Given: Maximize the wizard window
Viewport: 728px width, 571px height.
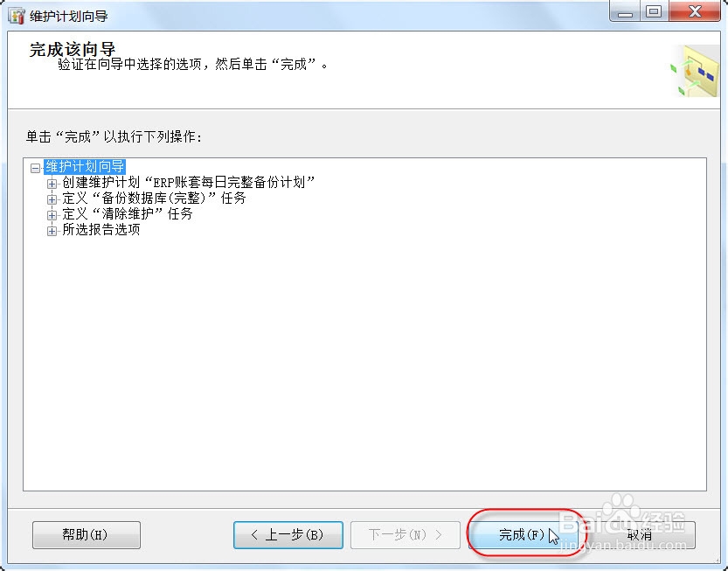Looking at the screenshot, I should click(655, 11).
